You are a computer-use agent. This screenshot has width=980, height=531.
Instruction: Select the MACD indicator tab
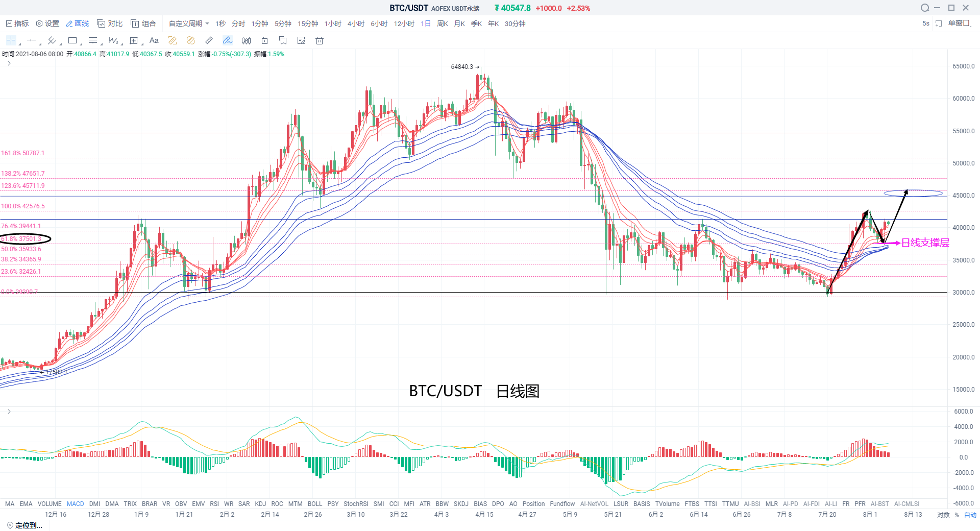pos(75,504)
